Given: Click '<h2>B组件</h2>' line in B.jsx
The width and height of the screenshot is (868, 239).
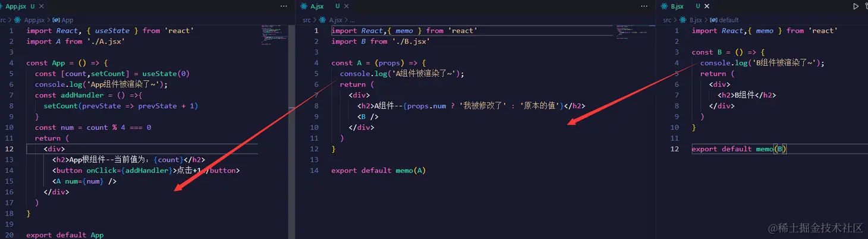Looking at the screenshot, I should (x=747, y=95).
